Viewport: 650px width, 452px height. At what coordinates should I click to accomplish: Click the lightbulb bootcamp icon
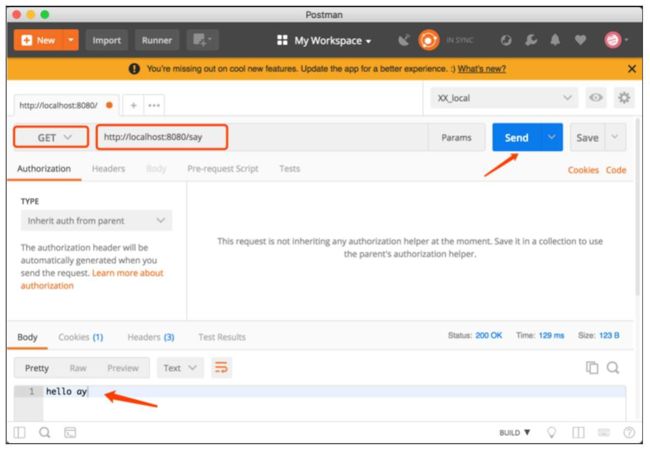coord(551,433)
